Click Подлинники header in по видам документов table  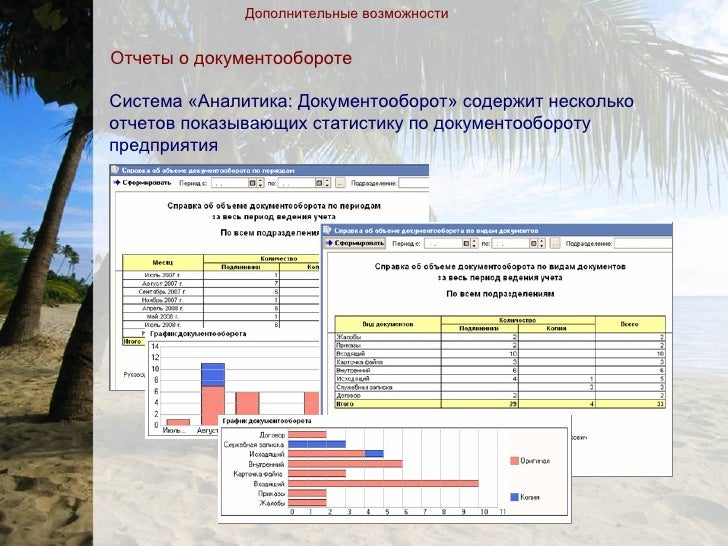pos(479,328)
